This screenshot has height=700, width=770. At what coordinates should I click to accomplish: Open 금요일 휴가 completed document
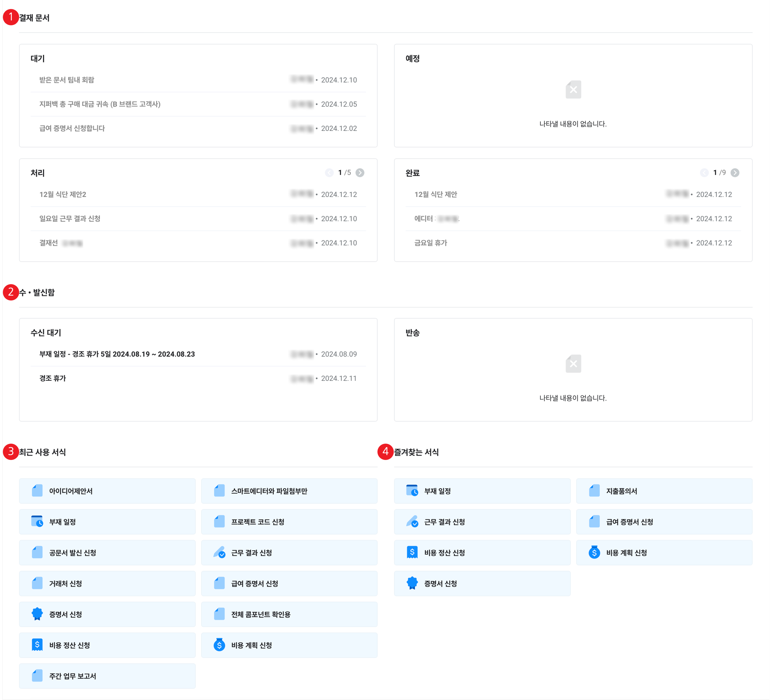click(431, 243)
